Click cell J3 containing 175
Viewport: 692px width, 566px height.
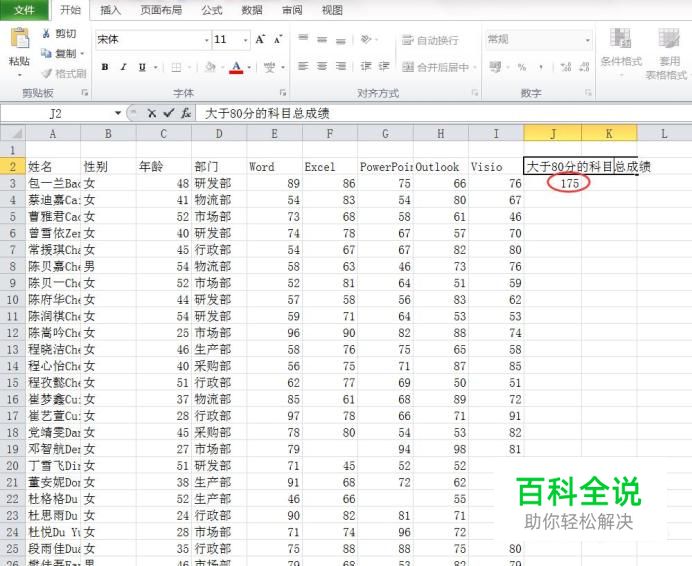pos(553,183)
